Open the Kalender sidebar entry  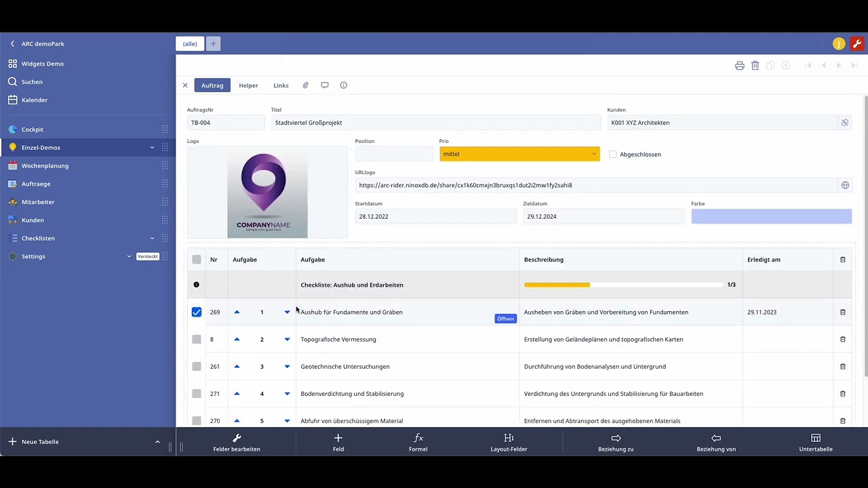(x=35, y=100)
